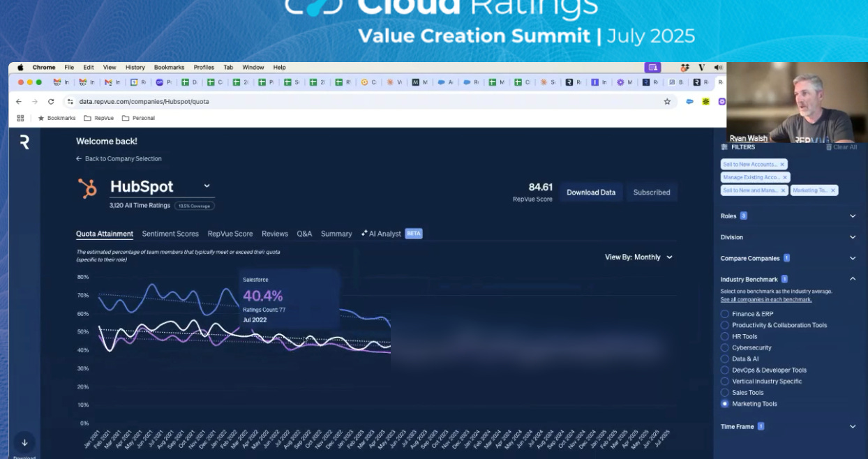Open the apps grid icon in the bookmarks bar
Screen dimensions: 868x459
pyautogui.click(x=20, y=118)
